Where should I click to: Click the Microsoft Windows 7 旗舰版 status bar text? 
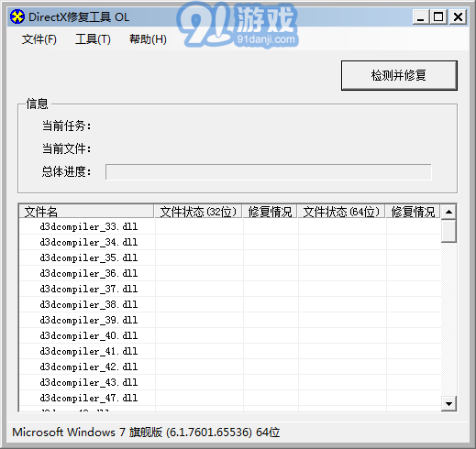point(146,433)
